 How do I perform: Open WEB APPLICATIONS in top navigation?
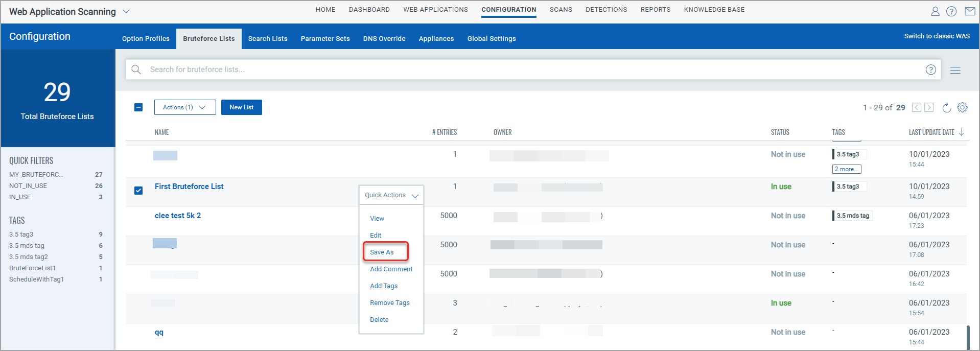[x=435, y=10]
